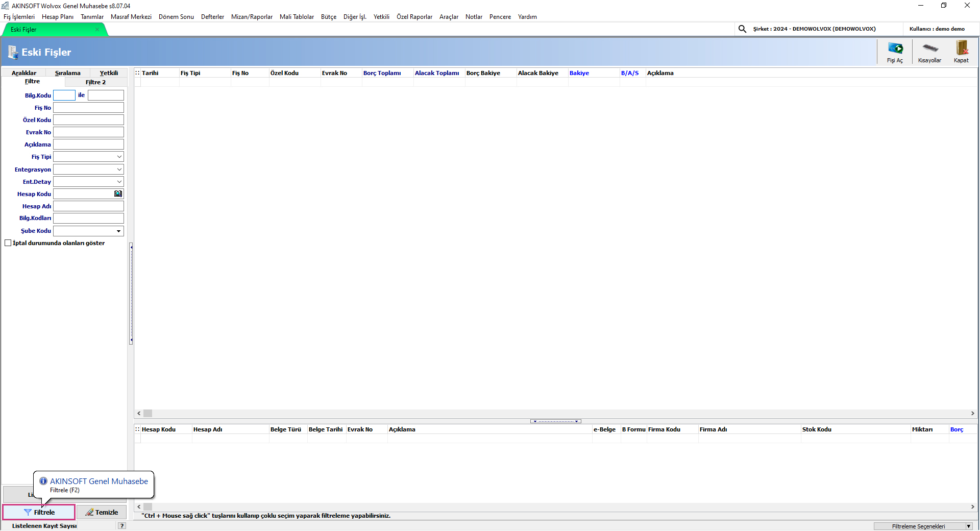The image size is (980, 531).
Task: Open the Mizan/Raporlar menu
Action: click(x=252, y=17)
